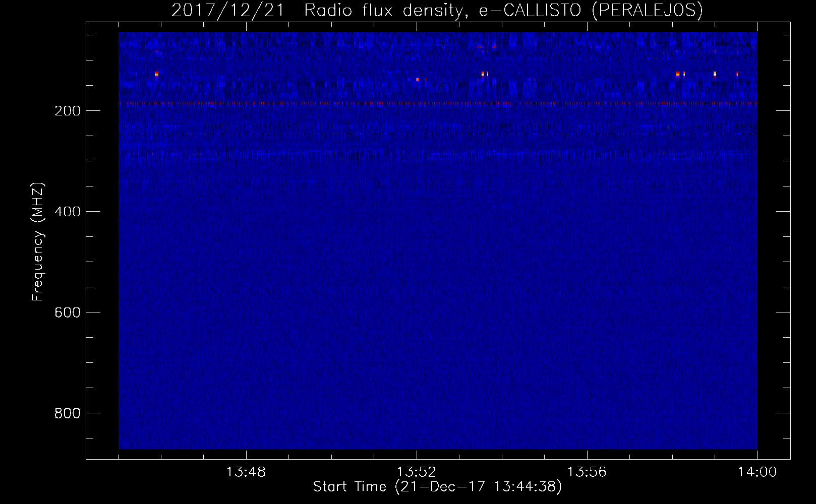Click the '400' frequency tick label

[67, 211]
